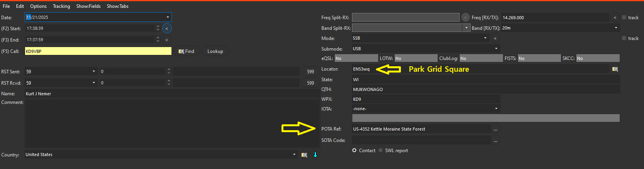The image size is (644, 169).
Task: Set end time to now using arrow button
Action: point(167,40)
